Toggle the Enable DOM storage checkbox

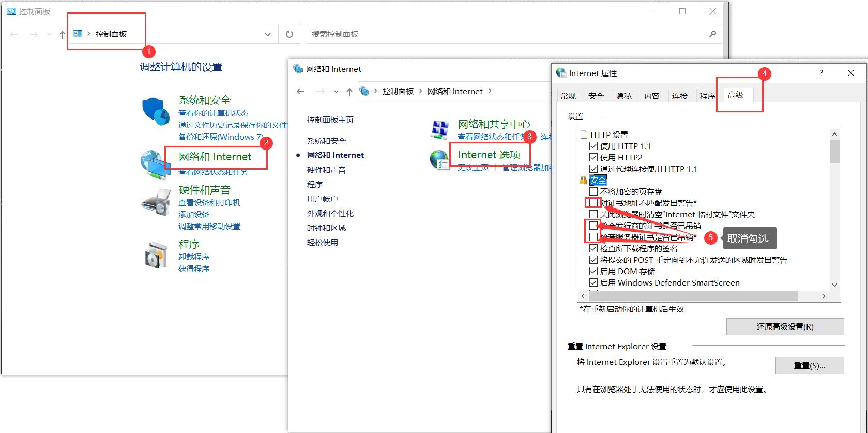tap(593, 271)
